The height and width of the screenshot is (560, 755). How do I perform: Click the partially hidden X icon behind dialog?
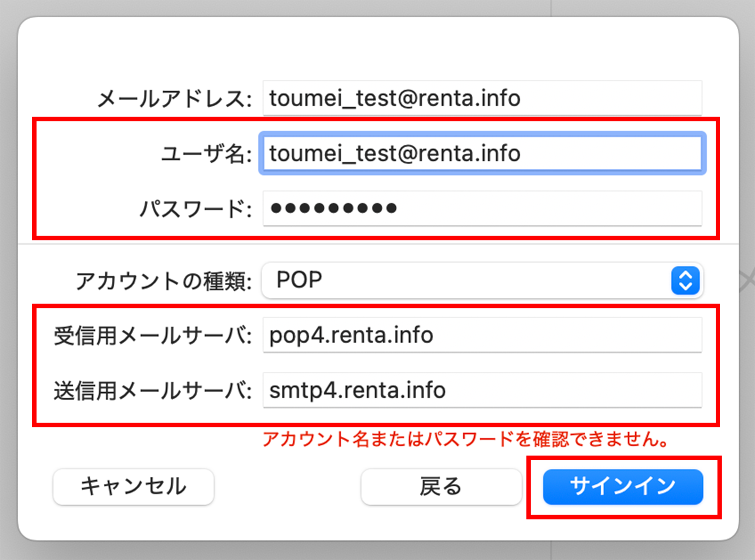pyautogui.click(x=748, y=280)
